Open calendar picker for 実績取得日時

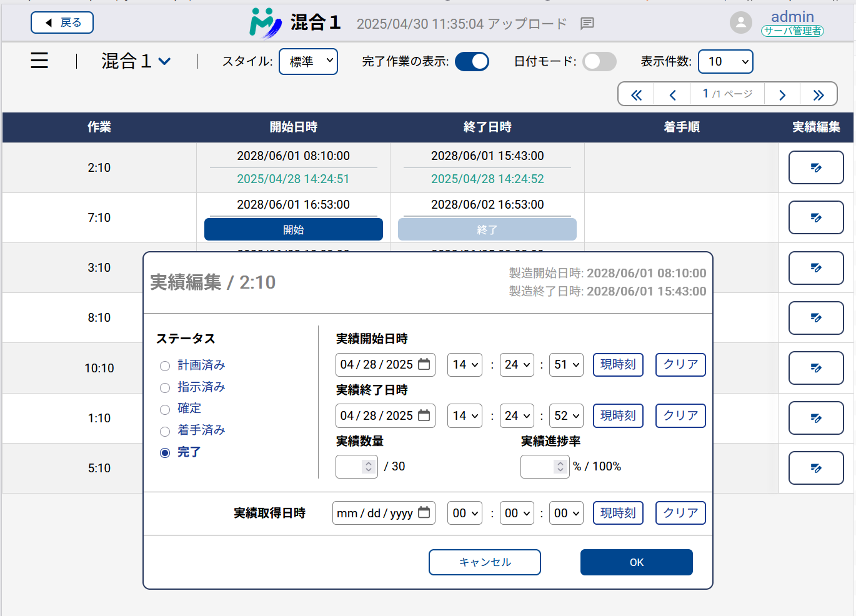click(x=424, y=513)
